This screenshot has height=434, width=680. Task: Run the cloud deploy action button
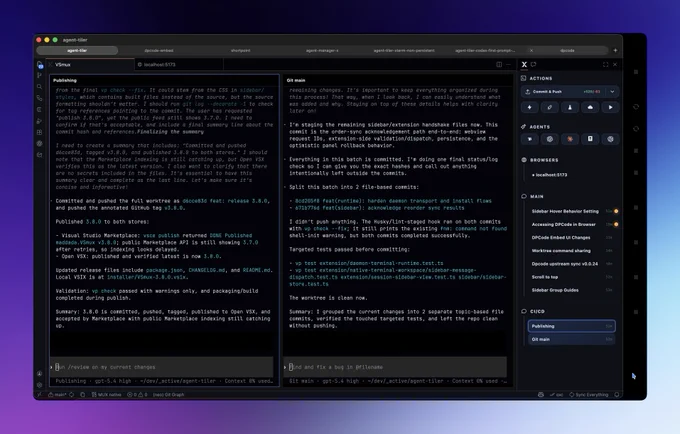(x=590, y=108)
